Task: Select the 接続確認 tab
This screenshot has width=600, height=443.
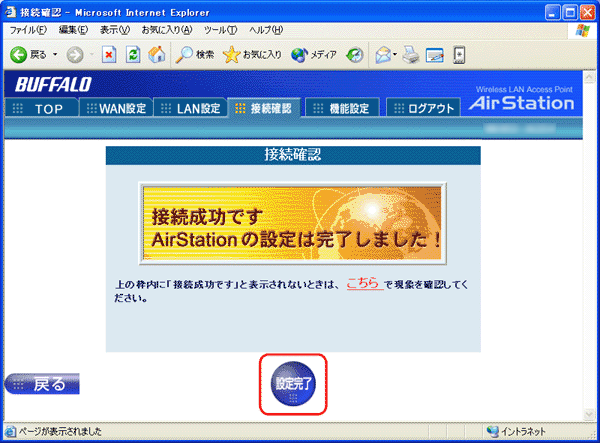Action: pos(264,109)
